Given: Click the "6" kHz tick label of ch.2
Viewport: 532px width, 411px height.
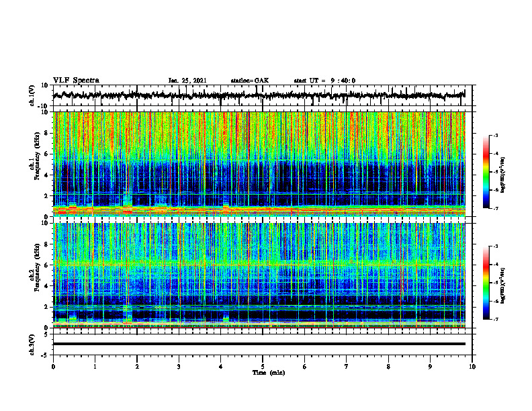Looking at the screenshot, I should (46, 265).
